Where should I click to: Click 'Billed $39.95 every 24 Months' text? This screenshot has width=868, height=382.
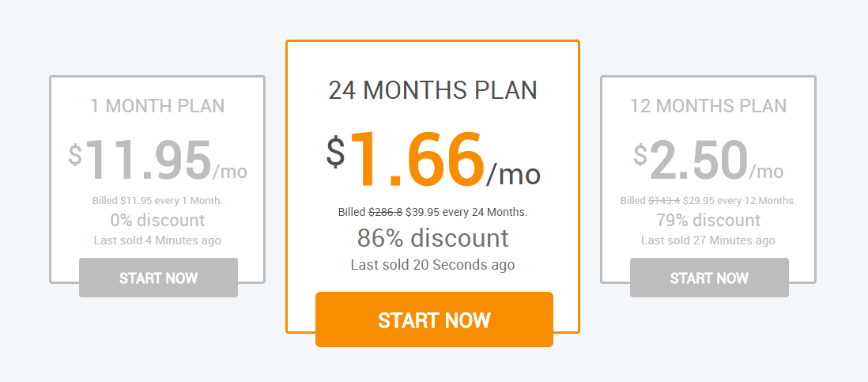[433, 212]
